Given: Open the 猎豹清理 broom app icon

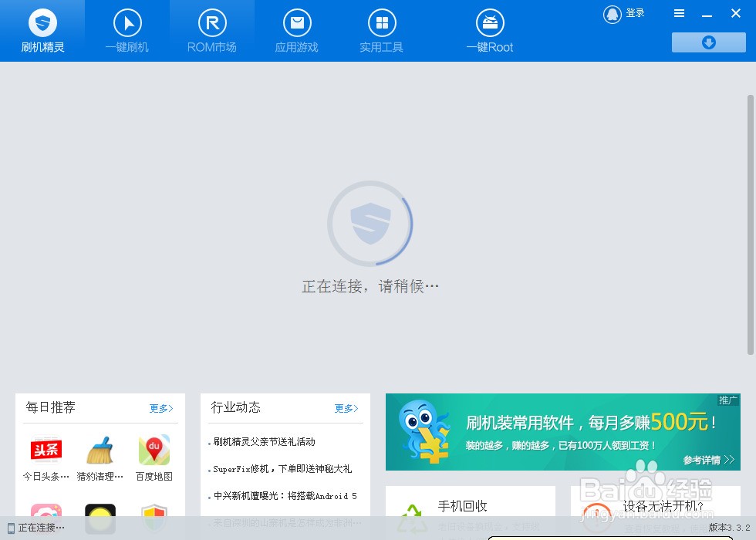Looking at the screenshot, I should pyautogui.click(x=100, y=450).
